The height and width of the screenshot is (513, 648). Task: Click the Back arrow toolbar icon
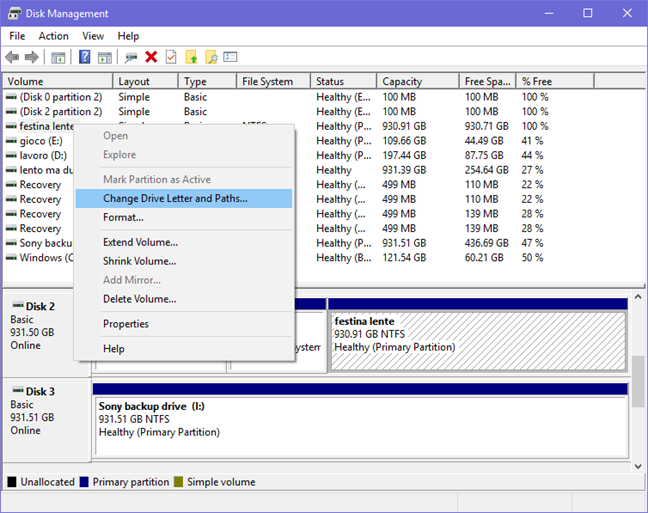point(12,57)
